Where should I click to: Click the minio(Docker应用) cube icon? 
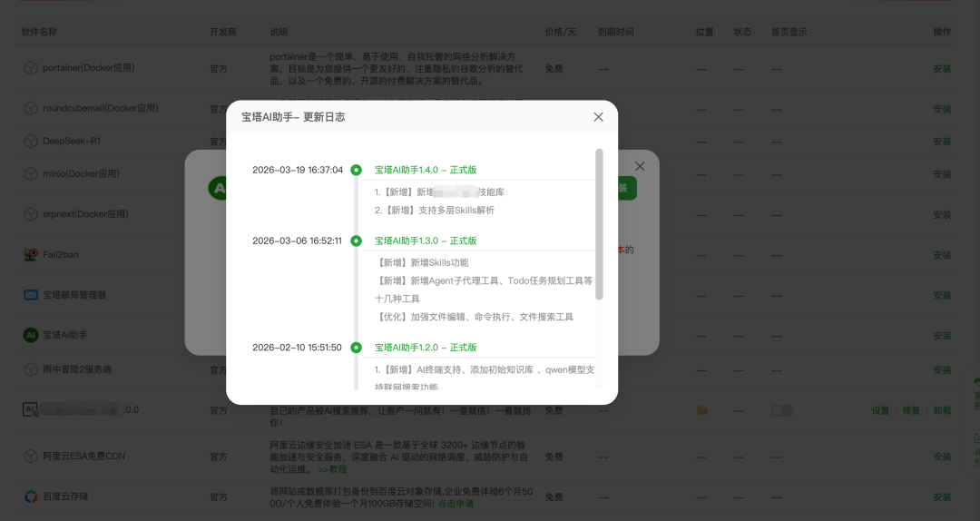point(31,174)
